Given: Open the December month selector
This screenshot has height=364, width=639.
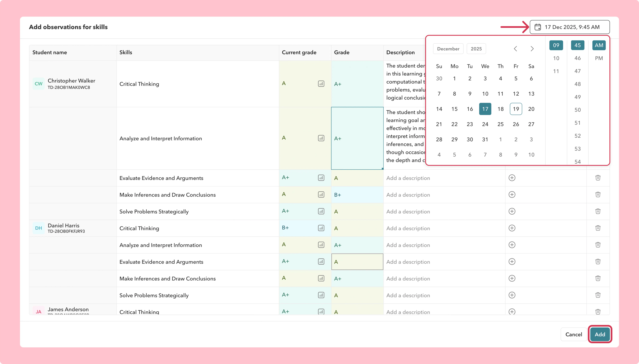Looking at the screenshot, I should point(448,49).
